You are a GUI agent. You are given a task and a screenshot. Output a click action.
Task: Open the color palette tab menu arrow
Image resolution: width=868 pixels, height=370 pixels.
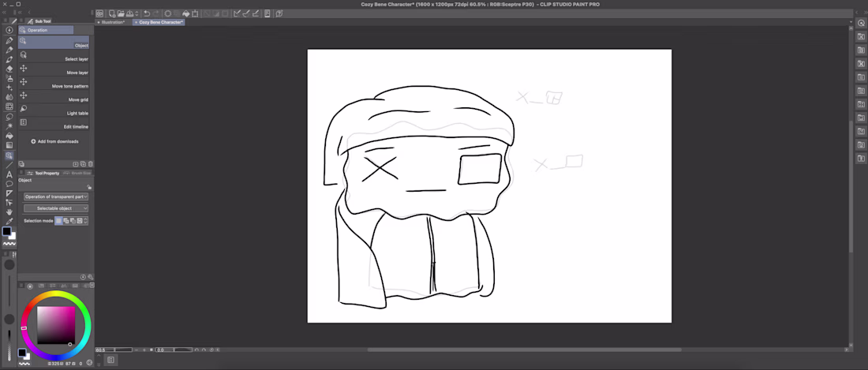coord(92,285)
